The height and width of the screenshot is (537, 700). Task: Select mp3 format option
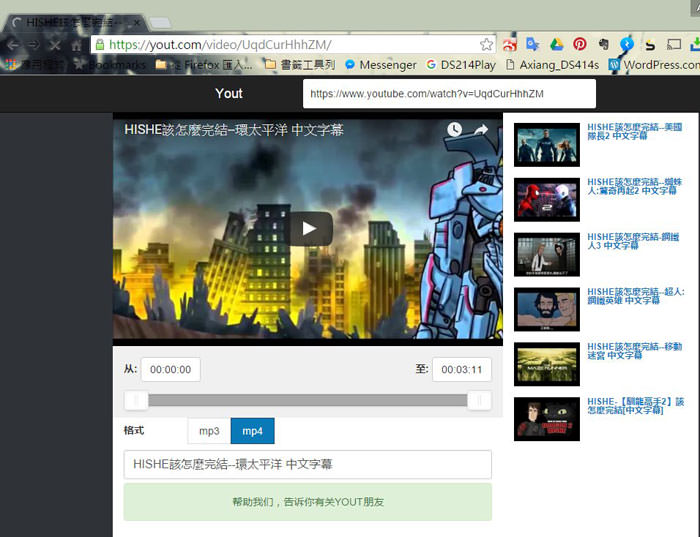coord(209,431)
